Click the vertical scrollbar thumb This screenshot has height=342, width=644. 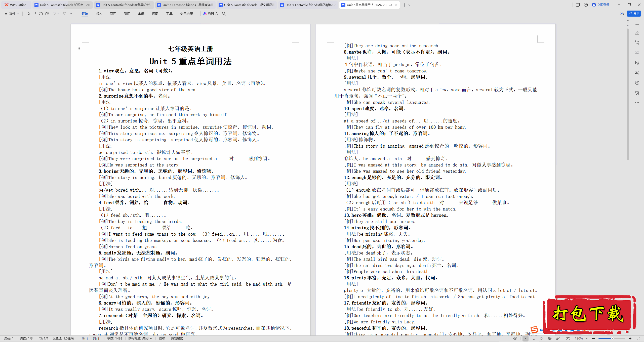click(628, 94)
